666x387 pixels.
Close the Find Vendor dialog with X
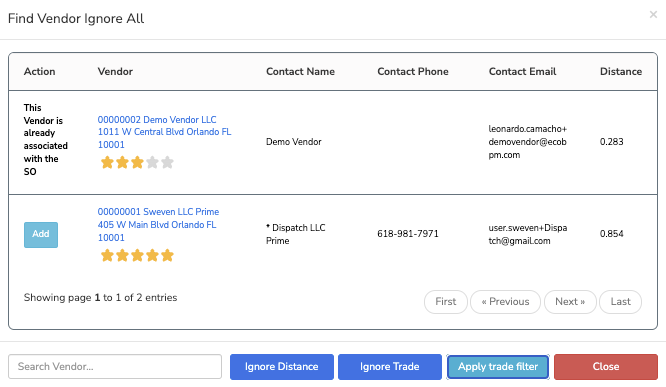(x=653, y=15)
